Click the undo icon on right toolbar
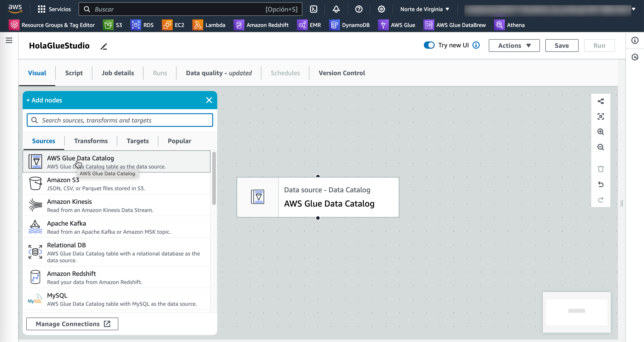Viewport: 644px width, 342px height. (x=601, y=184)
